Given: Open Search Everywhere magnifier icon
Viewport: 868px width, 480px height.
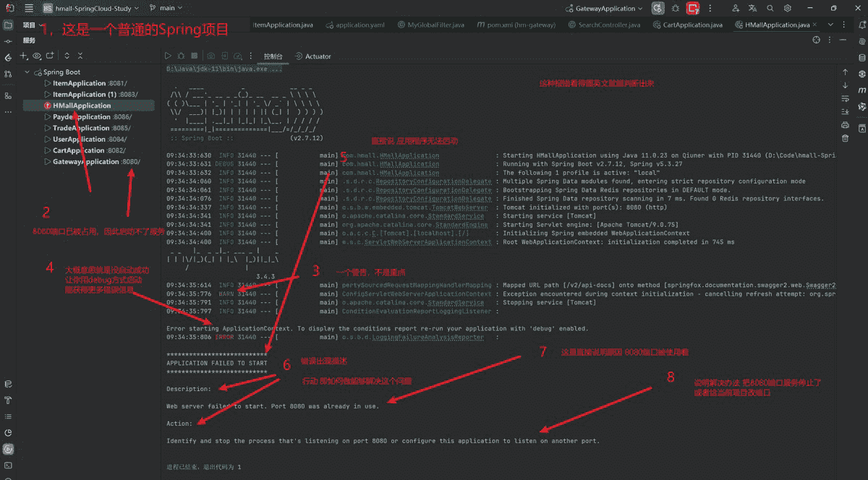Looking at the screenshot, I should [770, 9].
